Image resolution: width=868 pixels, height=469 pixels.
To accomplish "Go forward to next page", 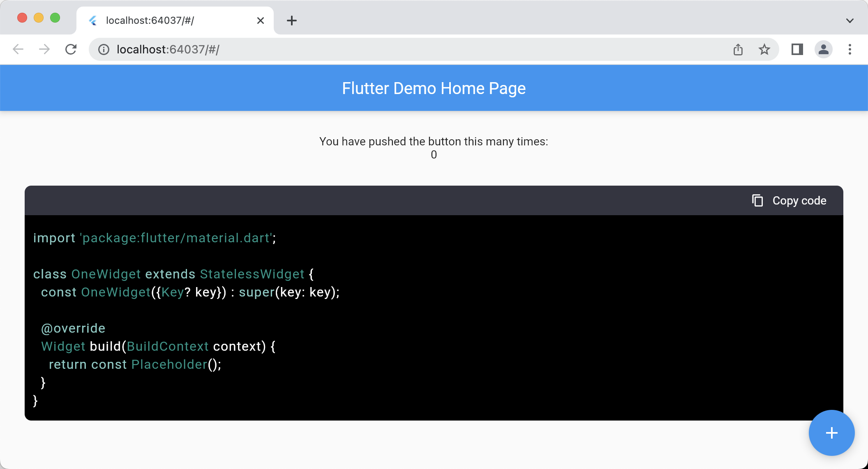I will tap(44, 49).
